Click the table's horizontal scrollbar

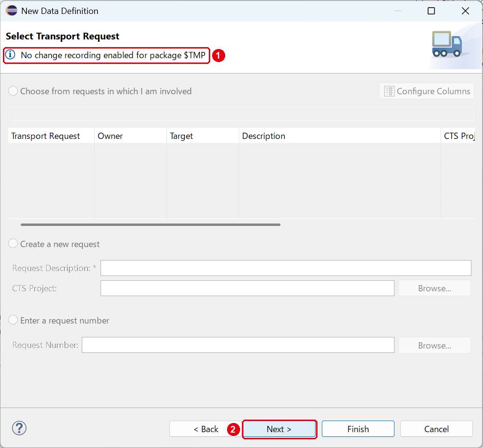(x=151, y=224)
